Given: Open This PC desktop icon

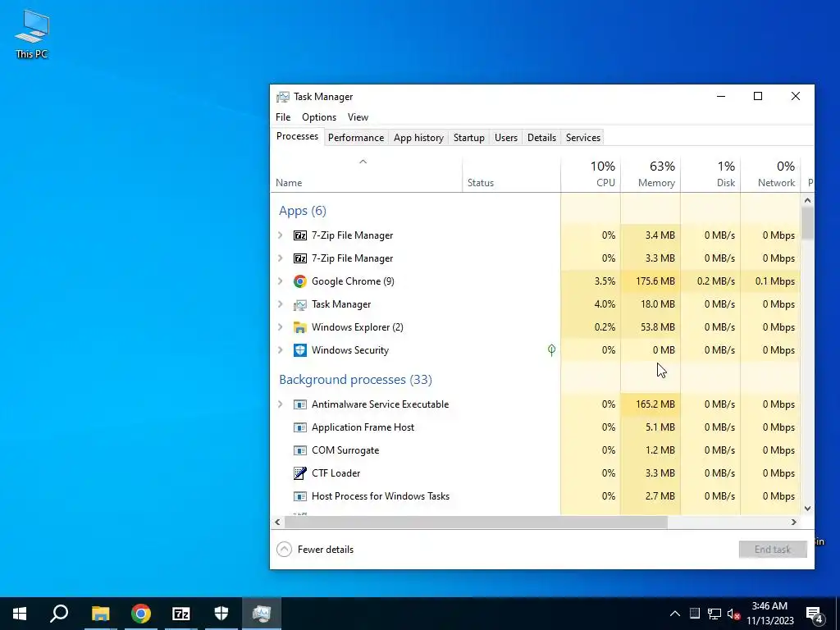Looking at the screenshot, I should tap(32, 33).
